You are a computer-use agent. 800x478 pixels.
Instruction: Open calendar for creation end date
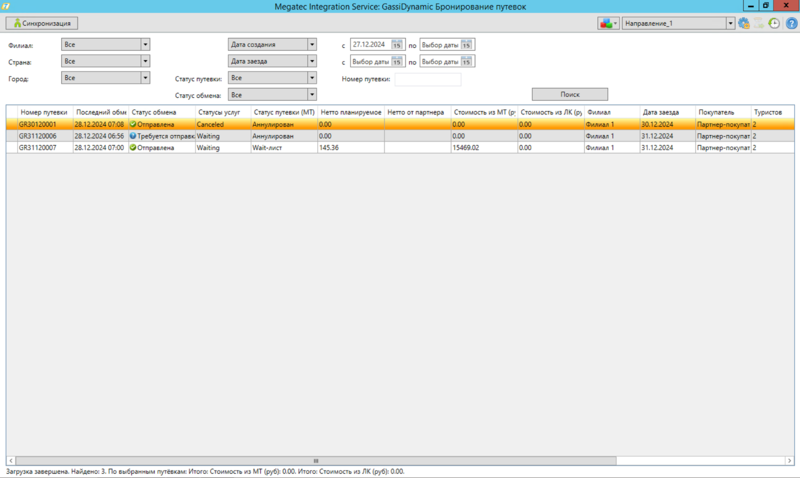(466, 45)
